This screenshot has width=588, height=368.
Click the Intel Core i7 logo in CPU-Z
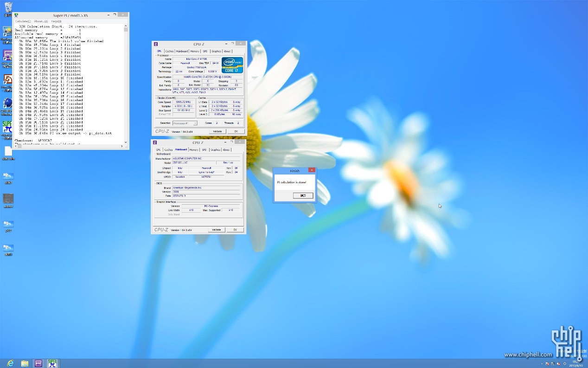pyautogui.click(x=232, y=65)
